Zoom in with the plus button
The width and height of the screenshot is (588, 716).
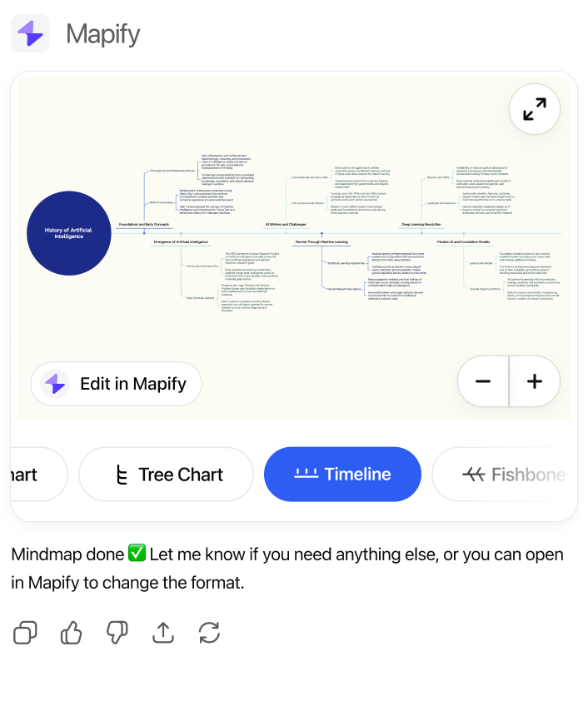535,382
